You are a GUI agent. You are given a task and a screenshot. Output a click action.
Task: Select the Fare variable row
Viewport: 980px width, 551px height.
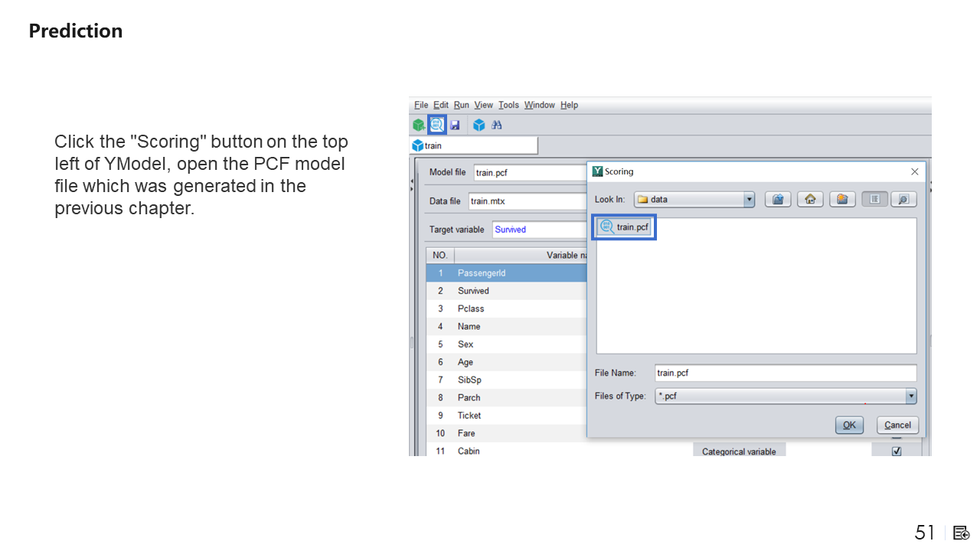[x=506, y=433]
